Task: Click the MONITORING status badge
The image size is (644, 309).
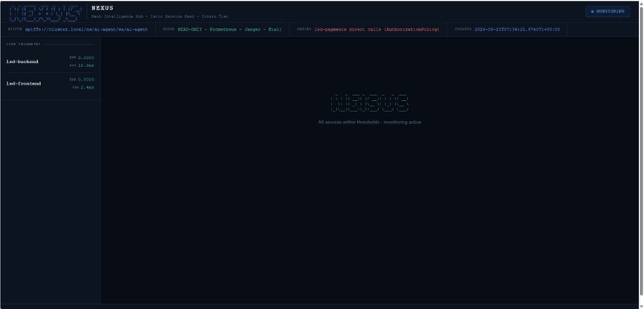Action: coord(608,11)
